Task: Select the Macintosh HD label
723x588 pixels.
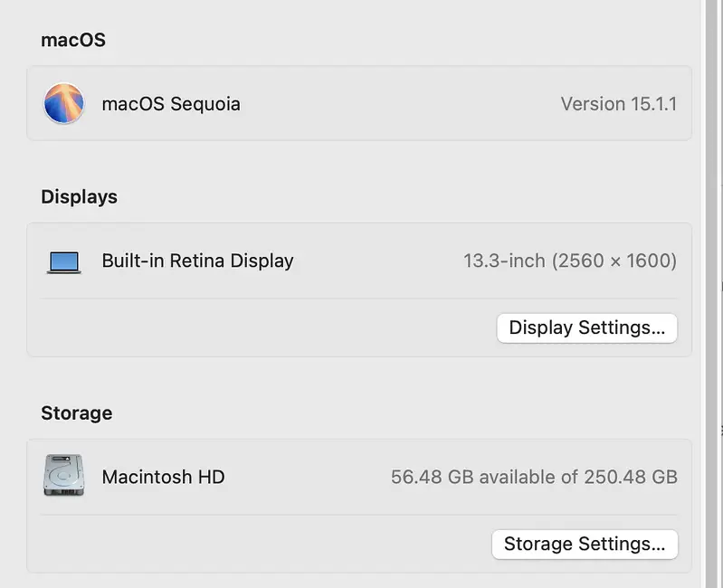Action: 163,477
